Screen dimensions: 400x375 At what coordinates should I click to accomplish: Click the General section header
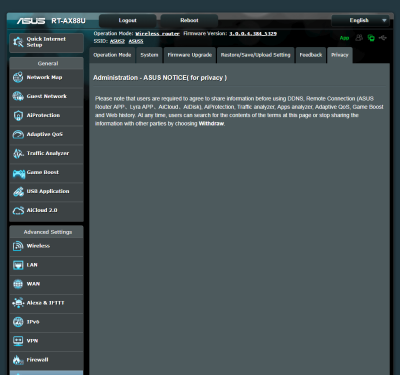pos(48,64)
